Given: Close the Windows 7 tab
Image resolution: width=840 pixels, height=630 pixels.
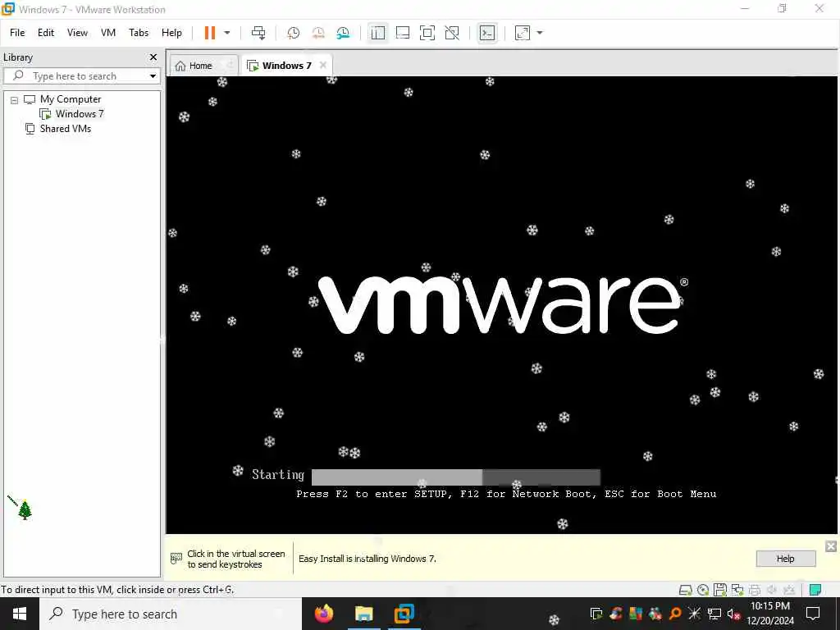Looking at the screenshot, I should [323, 65].
